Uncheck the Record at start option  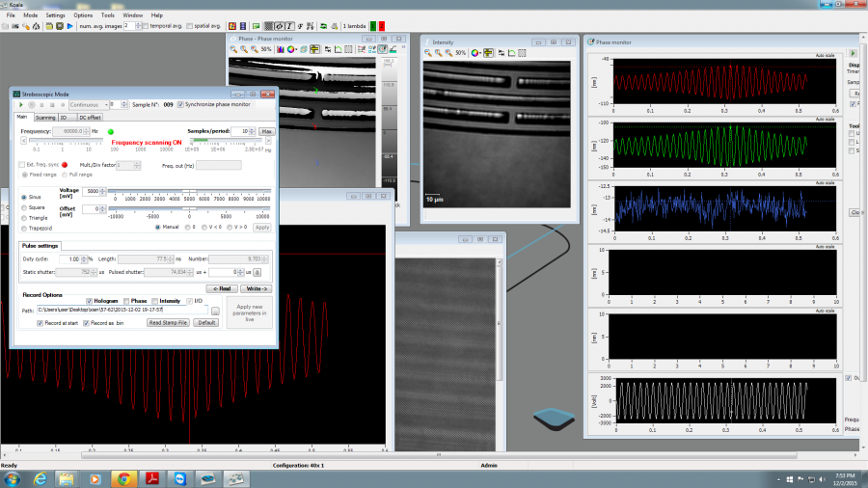click(x=40, y=323)
